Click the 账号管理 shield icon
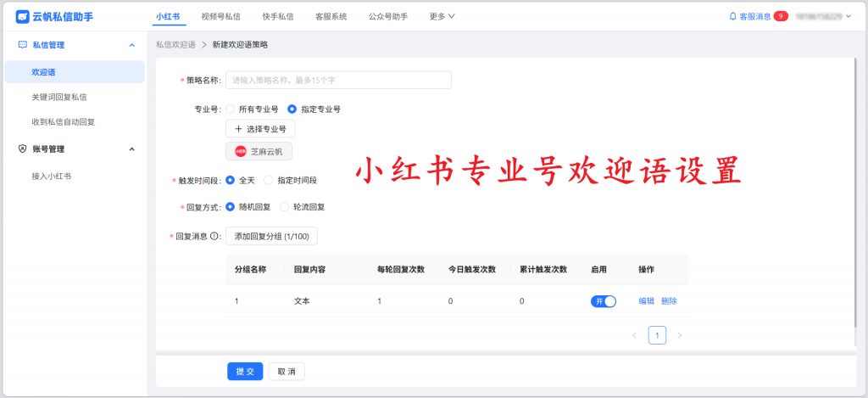 click(x=23, y=149)
